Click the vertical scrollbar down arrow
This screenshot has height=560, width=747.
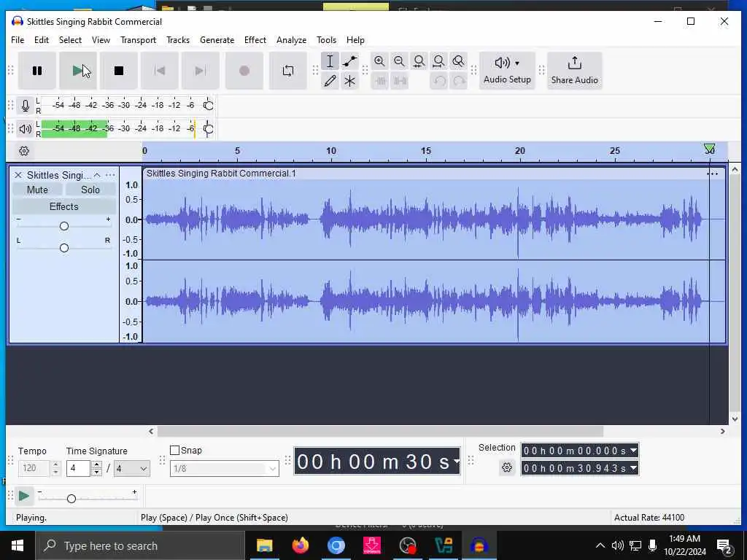point(735,419)
